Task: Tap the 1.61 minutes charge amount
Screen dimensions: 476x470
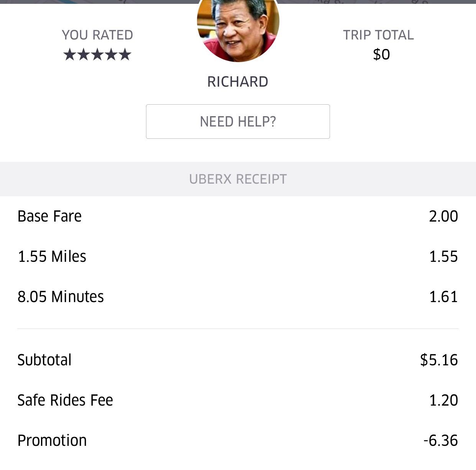Action: pyautogui.click(x=443, y=297)
